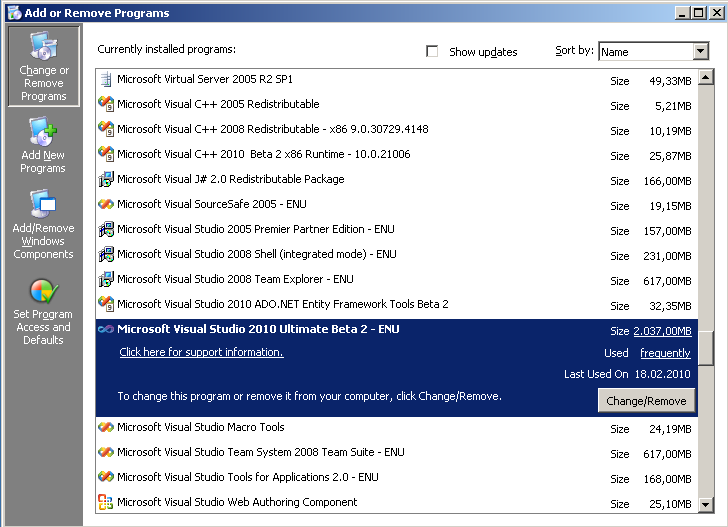This screenshot has width=728, height=527.
Task: Select Change or Remove Programs sidebar icon
Action: (x=44, y=66)
